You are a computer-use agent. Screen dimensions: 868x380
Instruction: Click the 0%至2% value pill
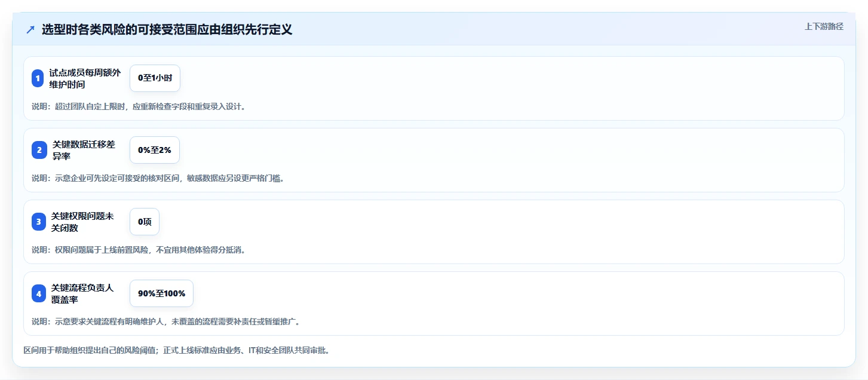point(155,150)
